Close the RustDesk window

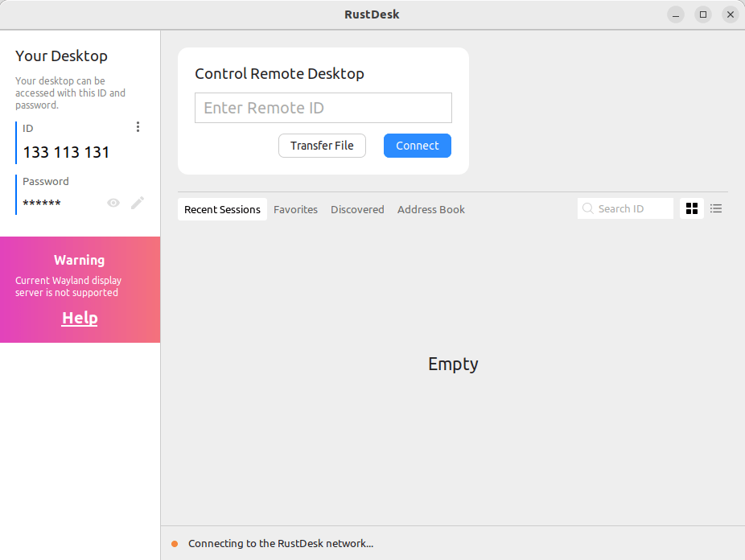[731, 14]
